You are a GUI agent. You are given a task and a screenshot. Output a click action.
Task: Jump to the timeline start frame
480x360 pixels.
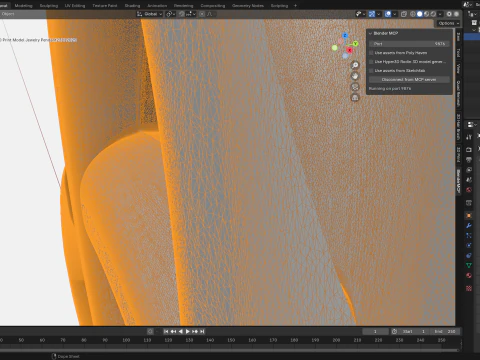click(166, 331)
